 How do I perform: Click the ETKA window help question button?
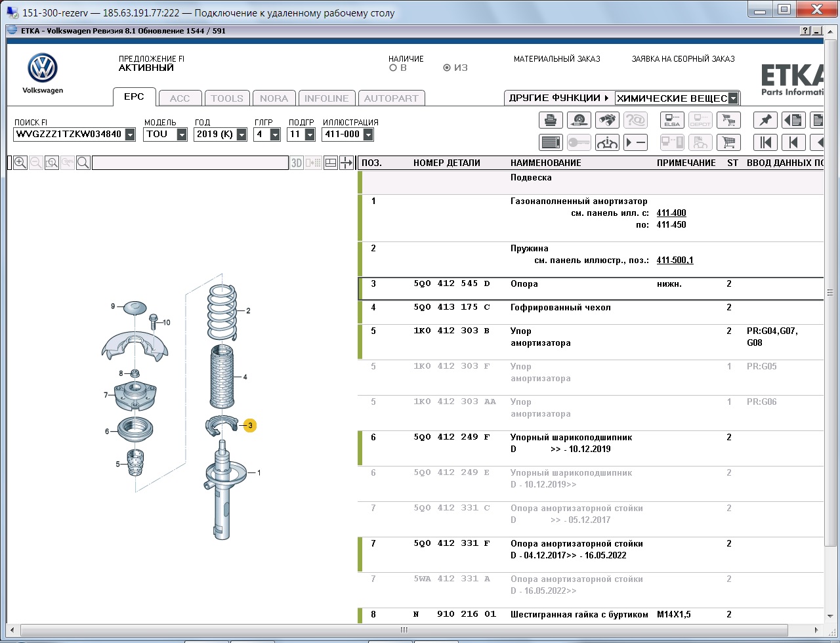pos(805,31)
